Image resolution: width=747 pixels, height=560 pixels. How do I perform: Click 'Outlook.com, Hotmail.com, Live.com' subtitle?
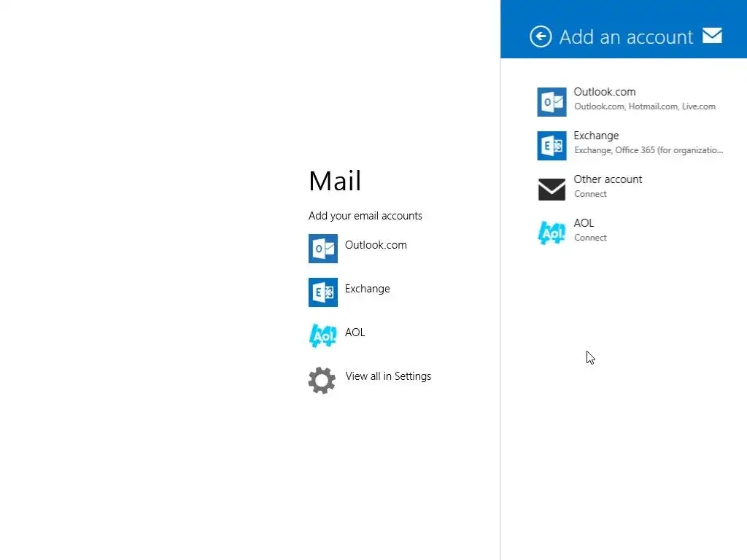pos(645,106)
